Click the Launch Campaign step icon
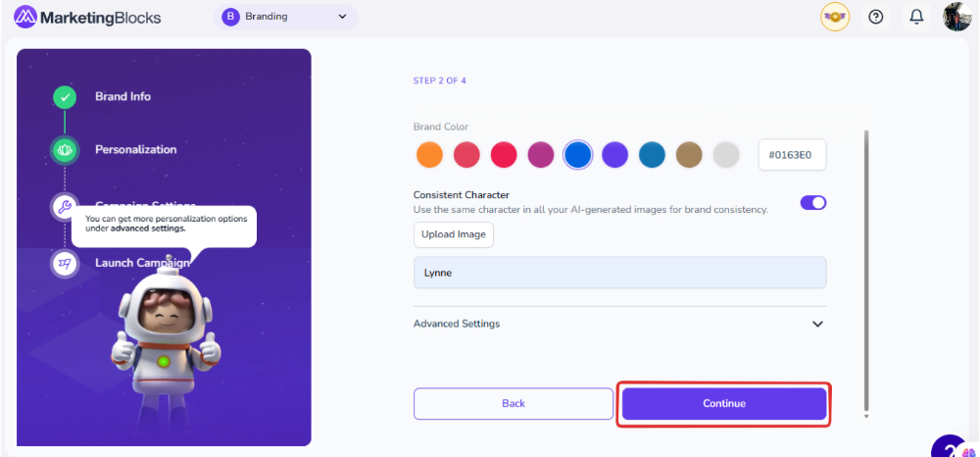Image resolution: width=980 pixels, height=457 pixels. click(x=65, y=263)
